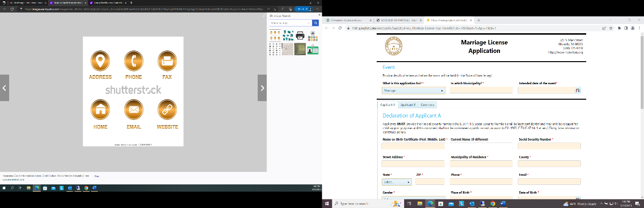
Task: Click the manvillenj.org website link
Action: tap(566, 52)
